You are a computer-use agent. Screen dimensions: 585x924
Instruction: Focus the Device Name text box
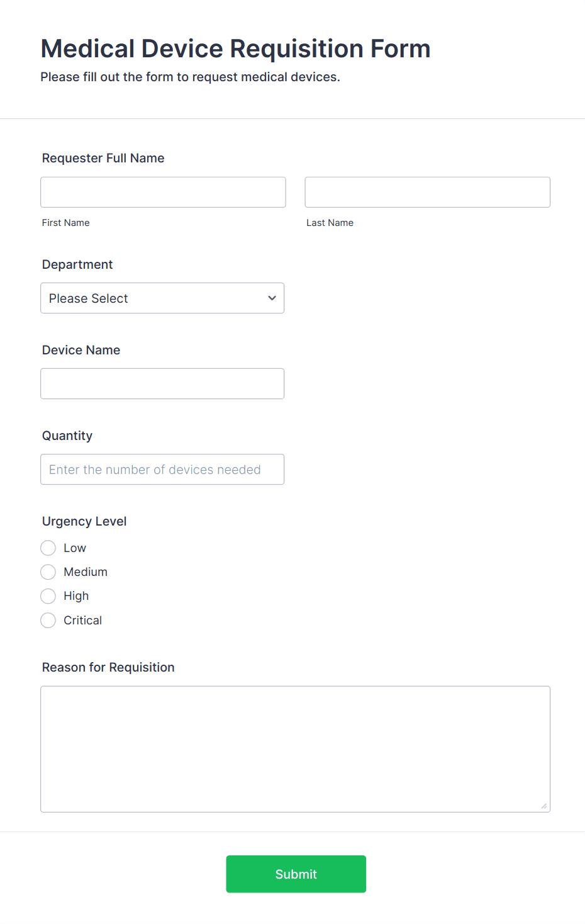(x=162, y=383)
